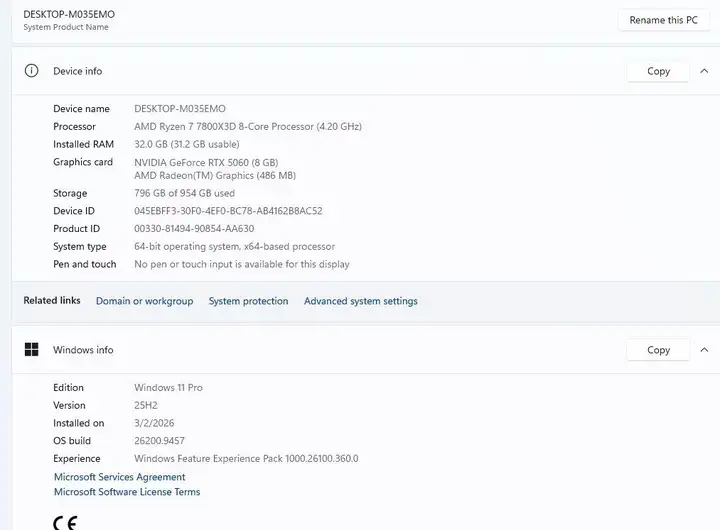720x530 pixels.
Task: Select the AMD Ryzen 7 7800X3D processor text
Action: click(248, 126)
